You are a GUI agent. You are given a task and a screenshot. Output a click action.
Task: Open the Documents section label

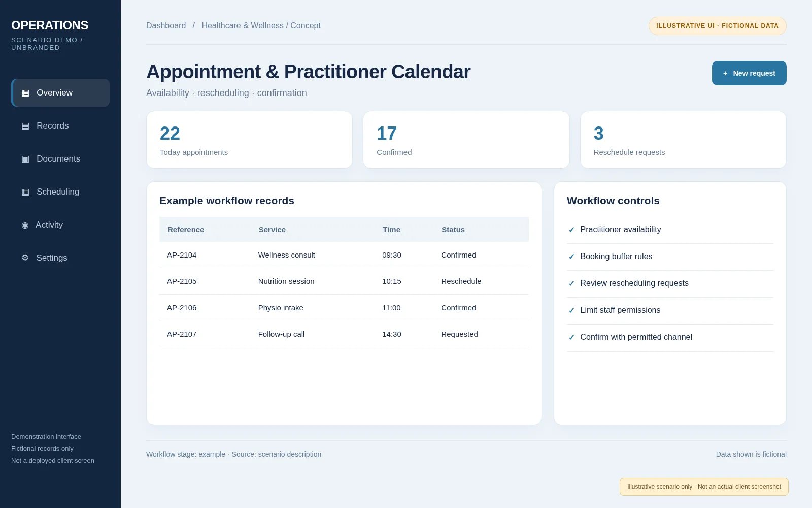click(58, 159)
